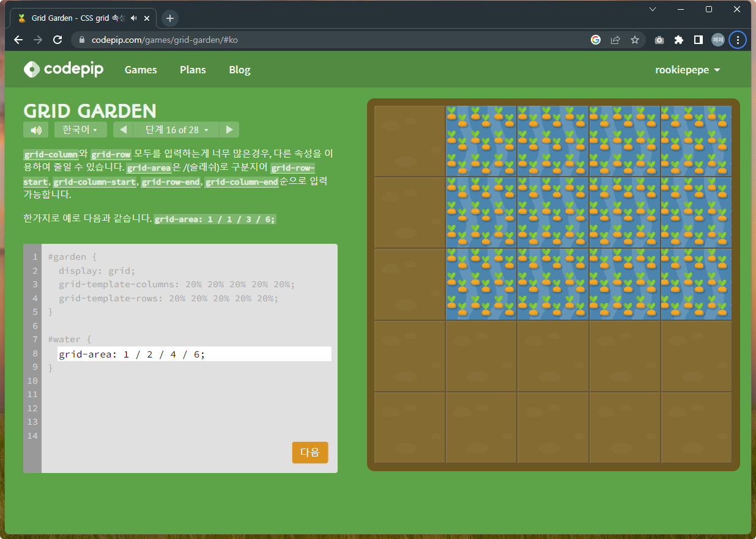Click the browser back arrow
This screenshot has width=756, height=539.
coord(18,40)
